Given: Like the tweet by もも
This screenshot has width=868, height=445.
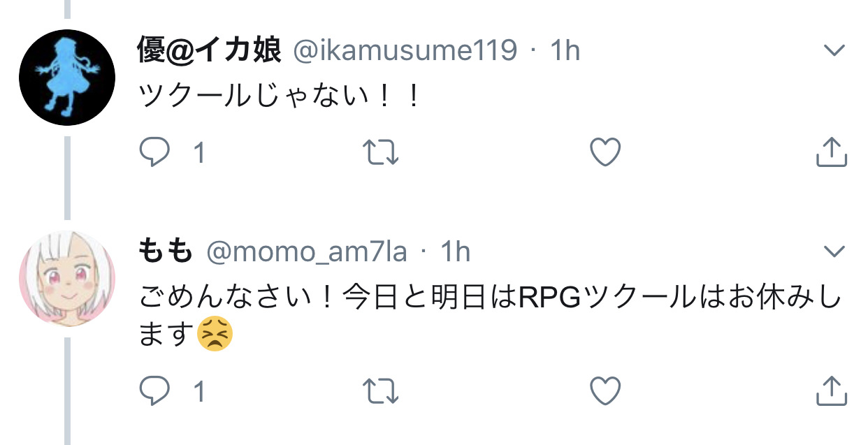Looking at the screenshot, I should click(x=605, y=391).
